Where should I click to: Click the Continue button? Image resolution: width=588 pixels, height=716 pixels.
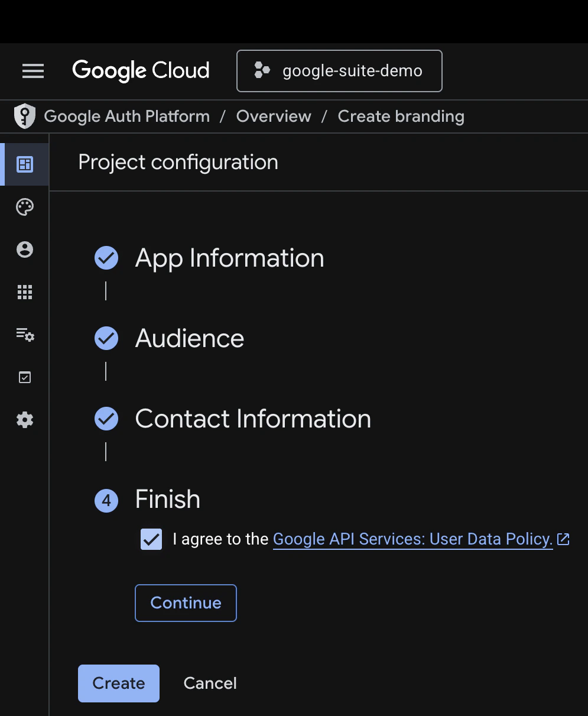[x=186, y=603]
